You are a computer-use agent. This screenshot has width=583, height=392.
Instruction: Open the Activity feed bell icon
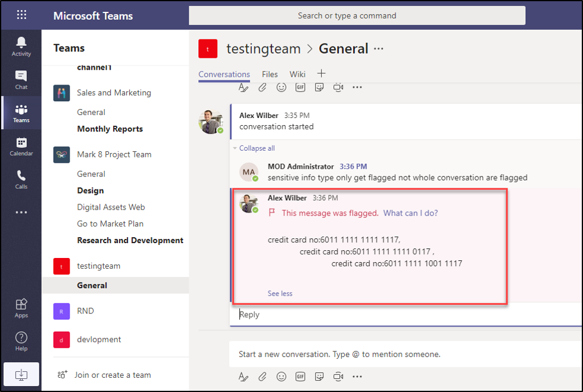click(x=21, y=46)
